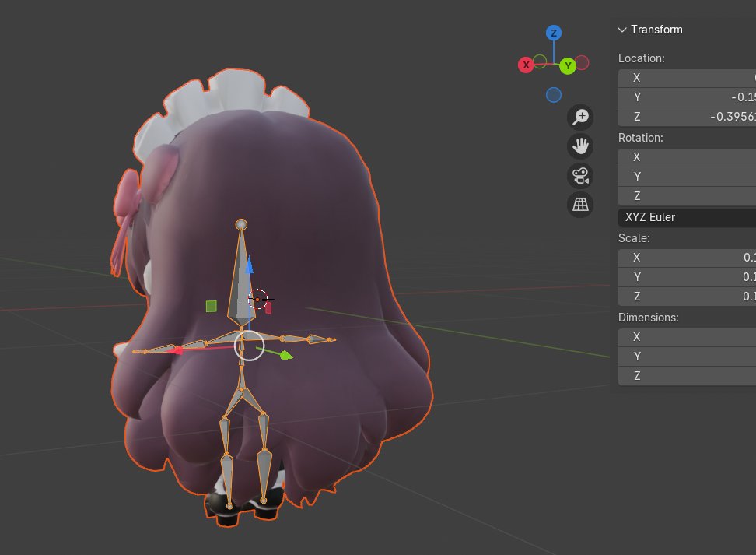Click the Location X field
Viewport: 756px width, 555px height.
687,78
